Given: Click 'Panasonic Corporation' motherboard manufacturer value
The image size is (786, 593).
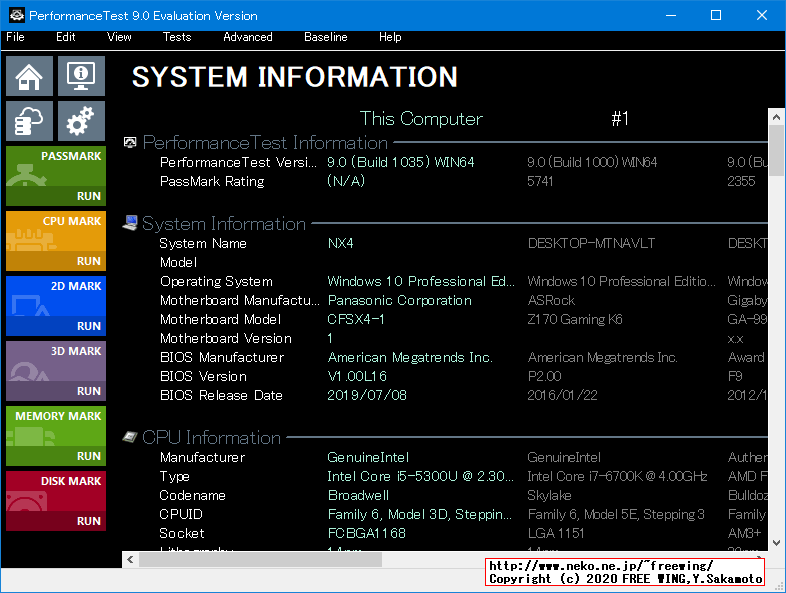Looking at the screenshot, I should (400, 300).
